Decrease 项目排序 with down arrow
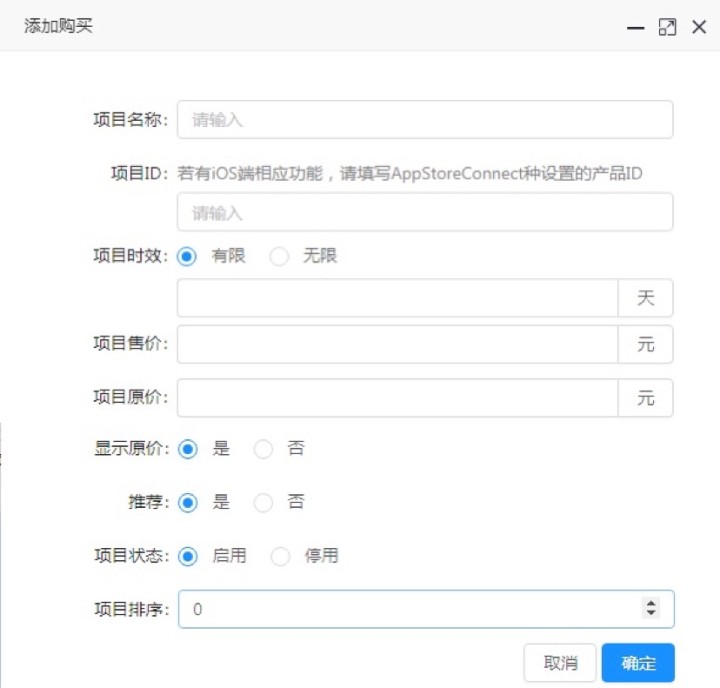The height and width of the screenshot is (688, 720). pyautogui.click(x=651, y=614)
